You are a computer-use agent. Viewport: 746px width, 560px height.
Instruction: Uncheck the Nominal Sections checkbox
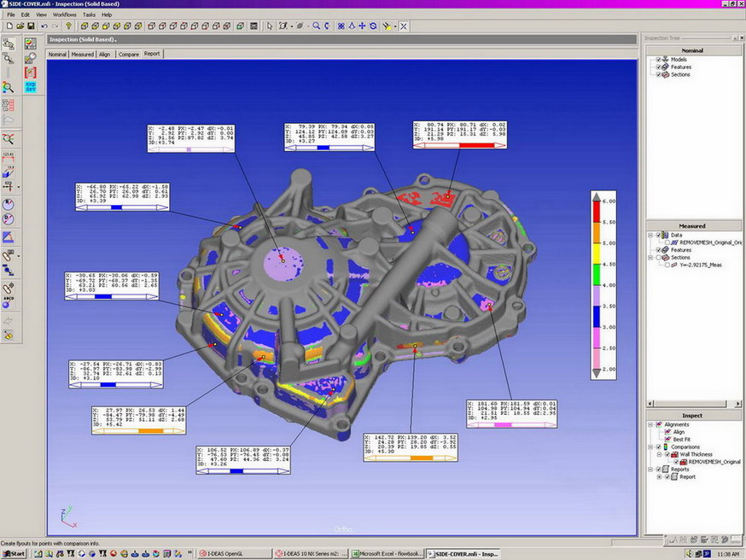658,75
